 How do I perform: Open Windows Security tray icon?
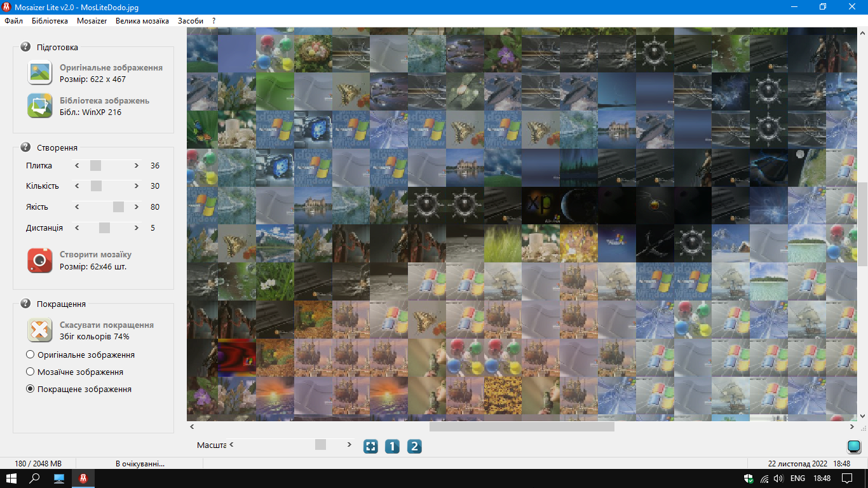click(749, 478)
